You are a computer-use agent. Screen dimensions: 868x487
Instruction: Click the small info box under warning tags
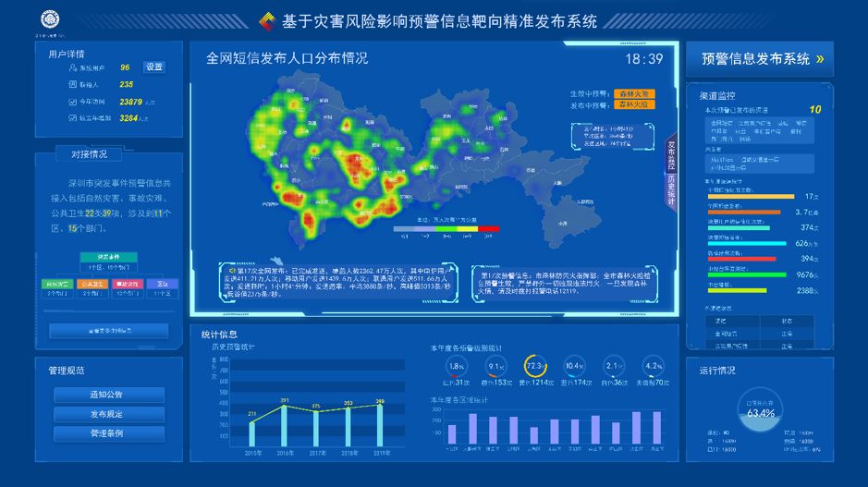(613, 136)
